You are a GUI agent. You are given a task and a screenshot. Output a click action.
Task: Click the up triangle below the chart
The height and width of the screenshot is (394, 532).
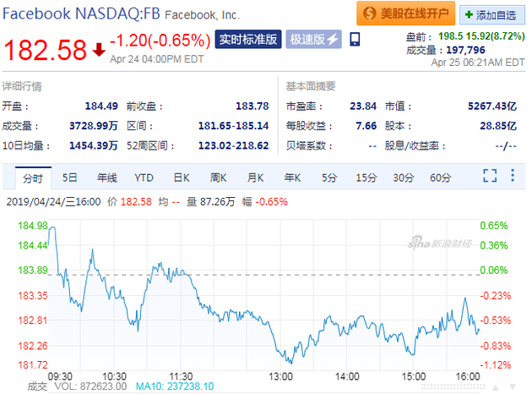[496, 387]
